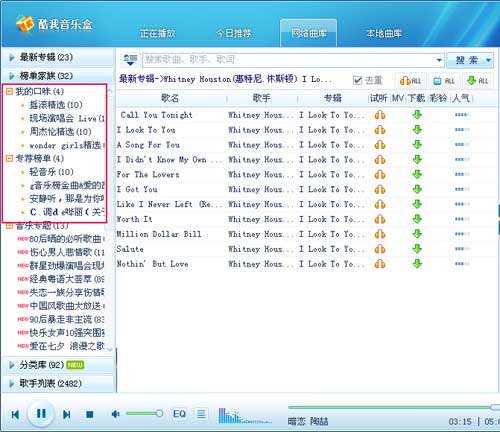Viewport: 500px width, 432px height.
Task: Skip to the next track
Action: pos(67,415)
